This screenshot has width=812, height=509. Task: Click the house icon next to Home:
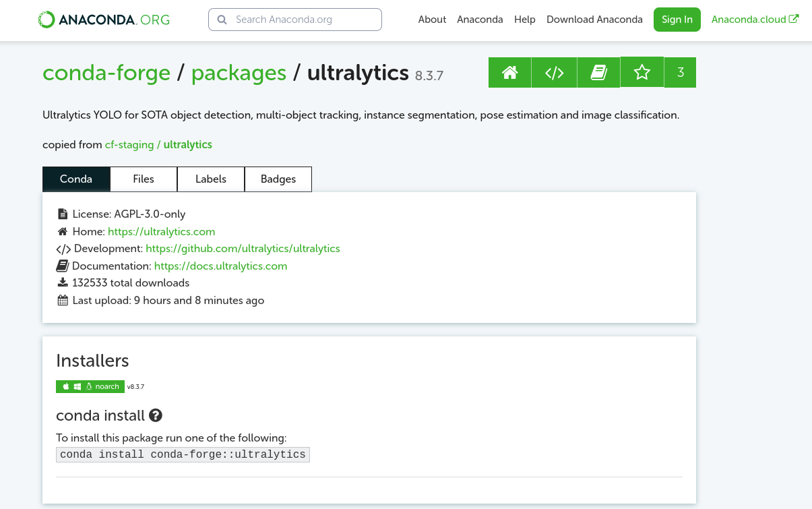tap(63, 231)
